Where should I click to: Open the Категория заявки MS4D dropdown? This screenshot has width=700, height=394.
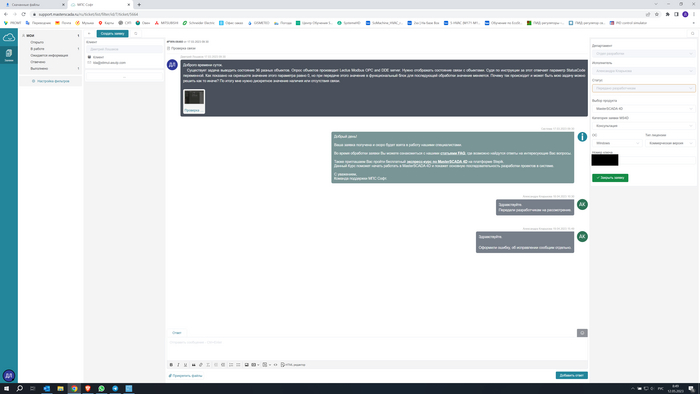[644, 126]
